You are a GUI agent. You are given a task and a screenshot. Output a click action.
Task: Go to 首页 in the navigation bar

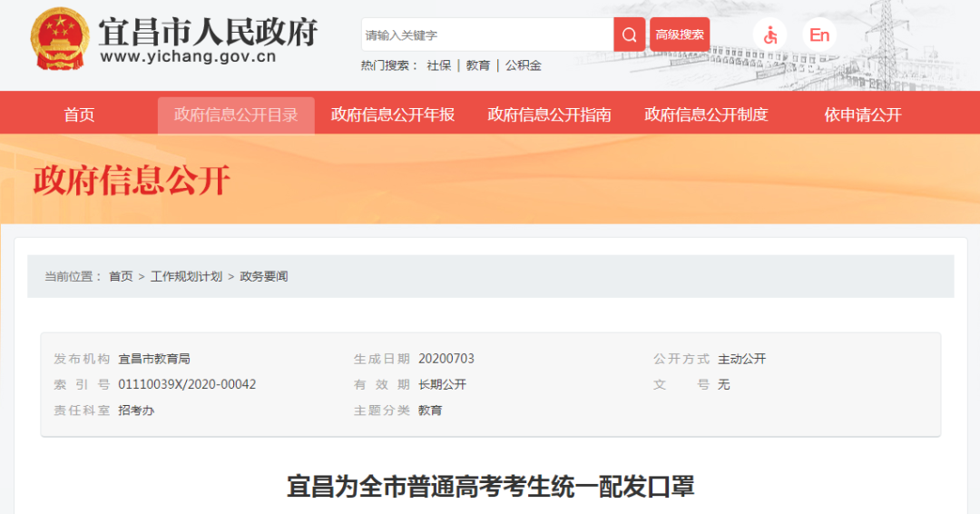click(79, 115)
